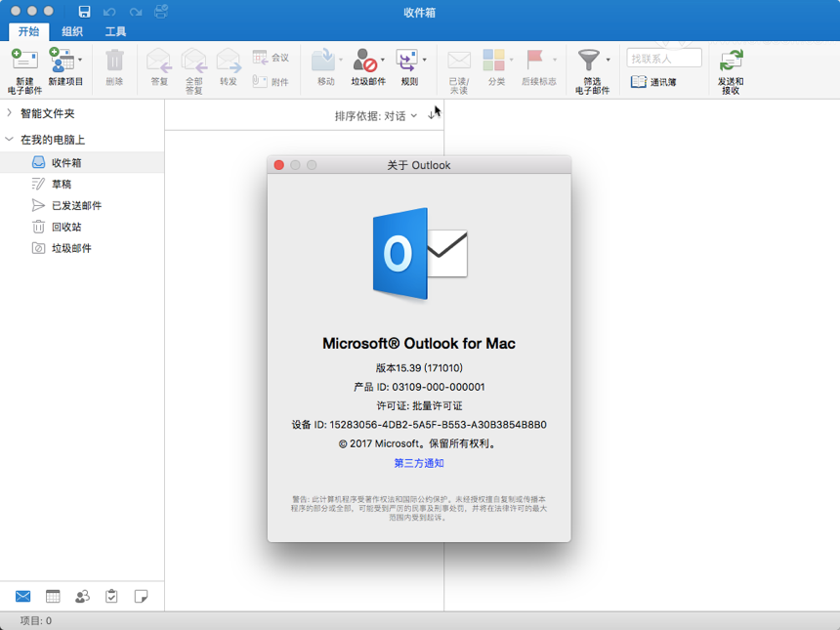The width and height of the screenshot is (840, 630).
Task: Click the Save icon in title bar
Action: 84,12
